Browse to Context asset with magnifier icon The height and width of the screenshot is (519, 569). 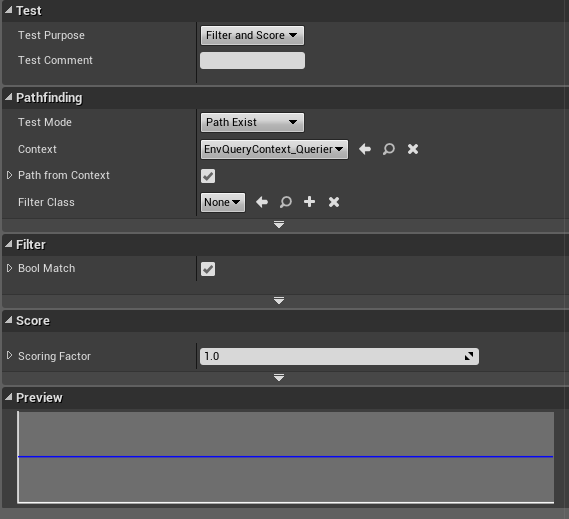point(389,149)
